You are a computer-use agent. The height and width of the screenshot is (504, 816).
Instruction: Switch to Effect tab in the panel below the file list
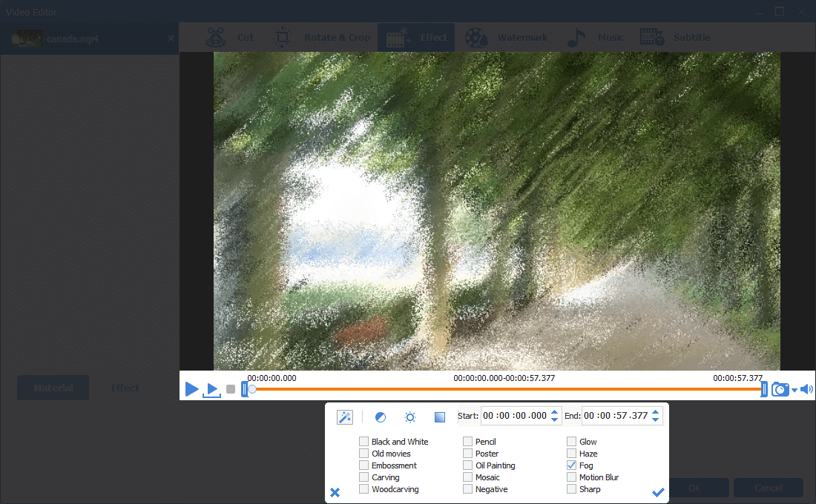(125, 388)
